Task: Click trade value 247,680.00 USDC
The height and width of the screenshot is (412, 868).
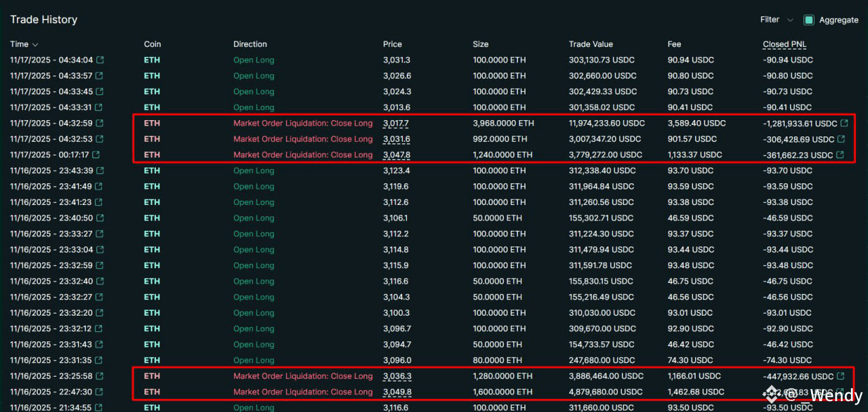Action: tap(601, 360)
